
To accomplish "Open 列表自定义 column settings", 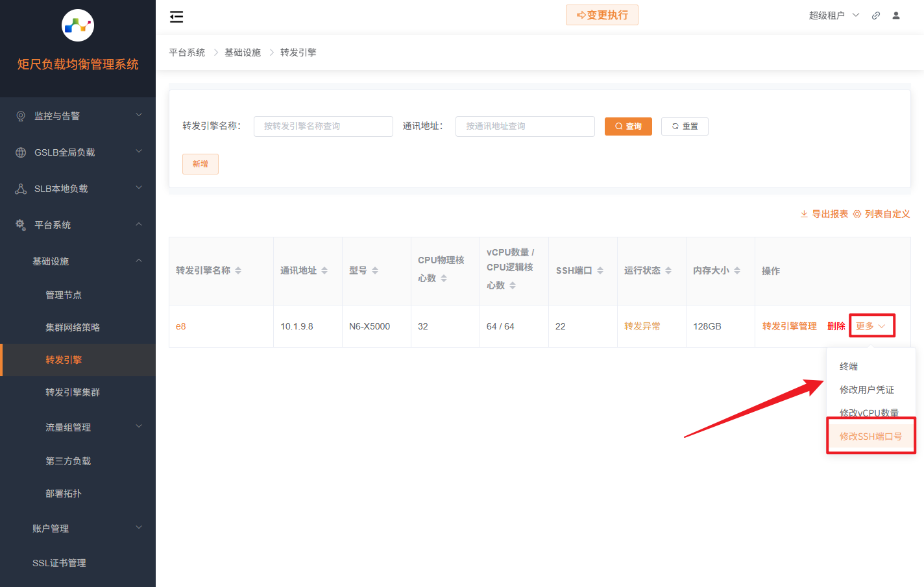I will pos(881,214).
